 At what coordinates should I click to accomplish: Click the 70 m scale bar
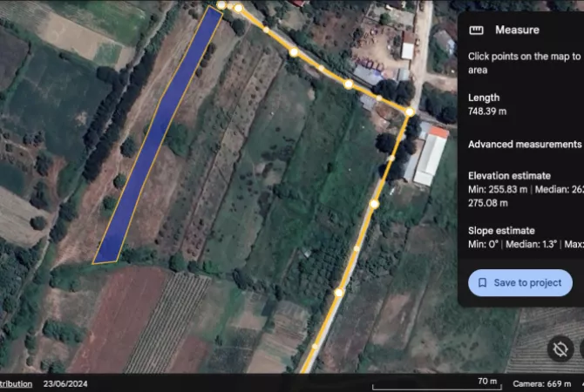coord(436,384)
